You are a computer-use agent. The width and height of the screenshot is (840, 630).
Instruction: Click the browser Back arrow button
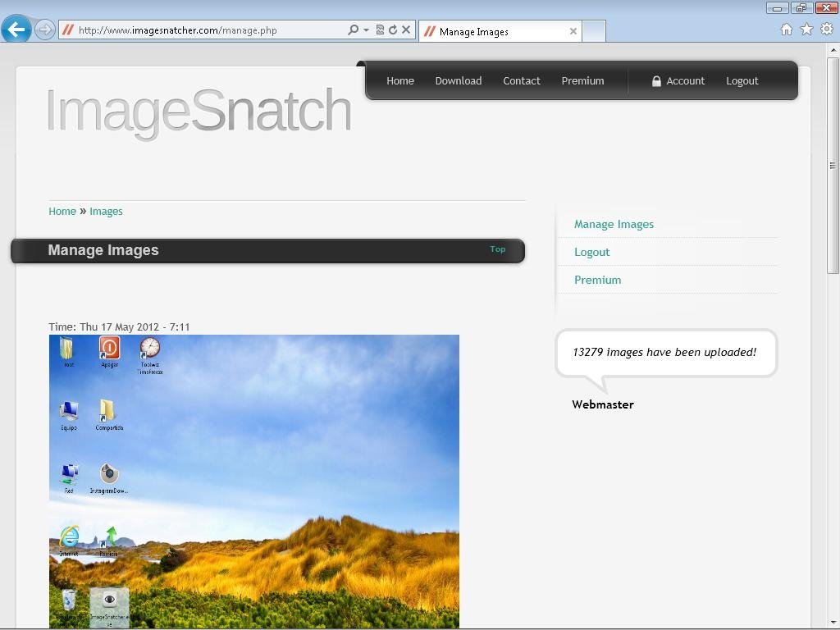16,29
